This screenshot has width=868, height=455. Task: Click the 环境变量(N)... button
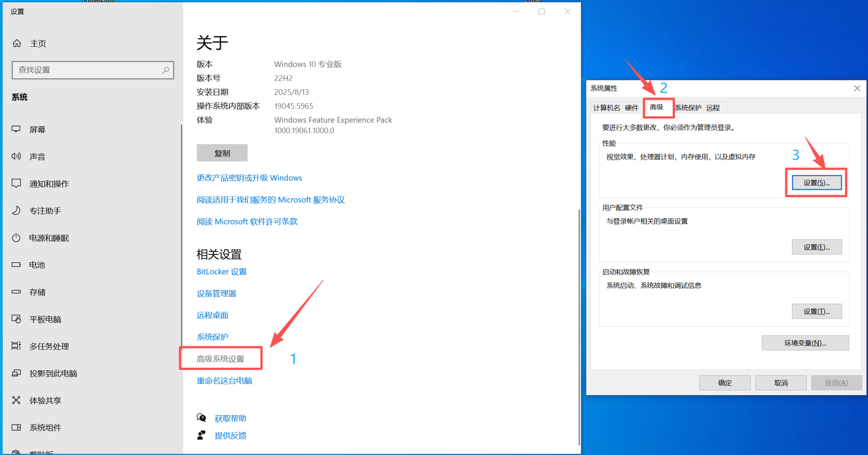click(805, 343)
